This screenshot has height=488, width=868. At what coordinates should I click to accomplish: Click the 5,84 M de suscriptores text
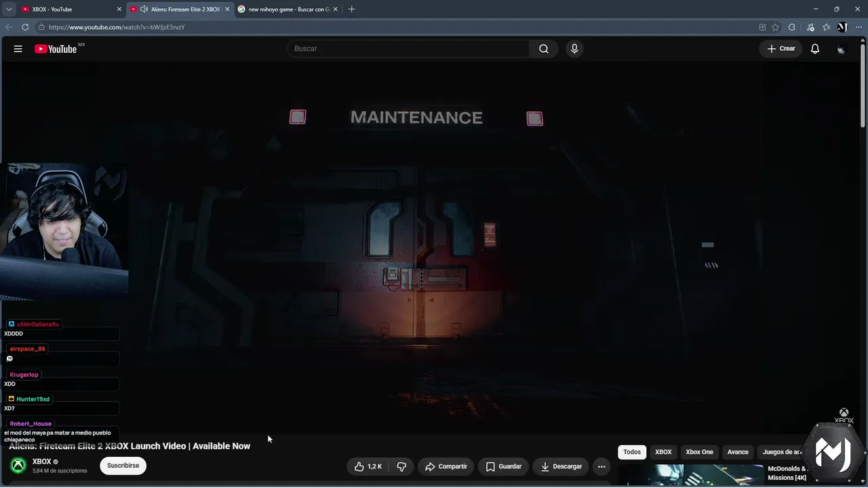tap(60, 471)
